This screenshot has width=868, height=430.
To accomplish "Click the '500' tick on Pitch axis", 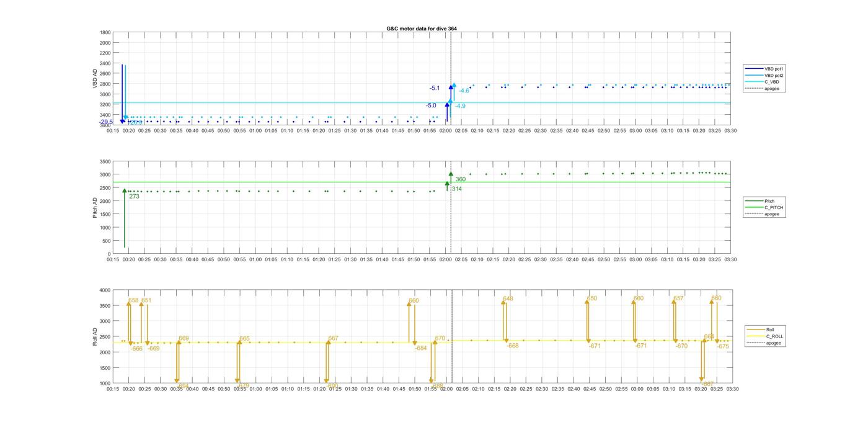I will pyautogui.click(x=107, y=241).
